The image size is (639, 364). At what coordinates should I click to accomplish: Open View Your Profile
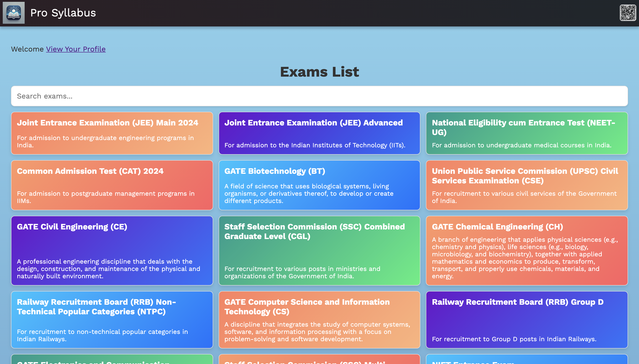[76, 49]
